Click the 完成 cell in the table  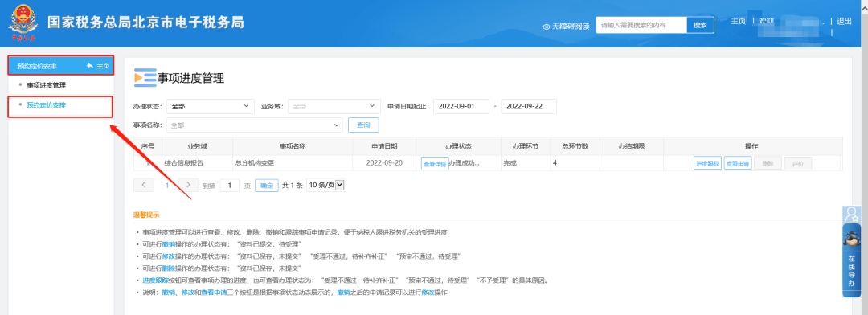click(526, 163)
